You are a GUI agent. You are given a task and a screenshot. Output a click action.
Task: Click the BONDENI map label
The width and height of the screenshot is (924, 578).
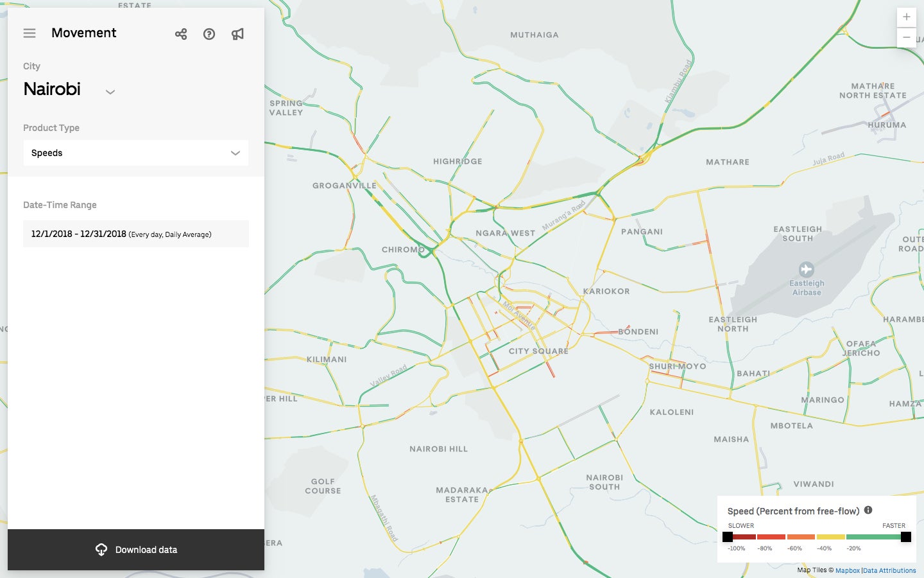point(638,332)
